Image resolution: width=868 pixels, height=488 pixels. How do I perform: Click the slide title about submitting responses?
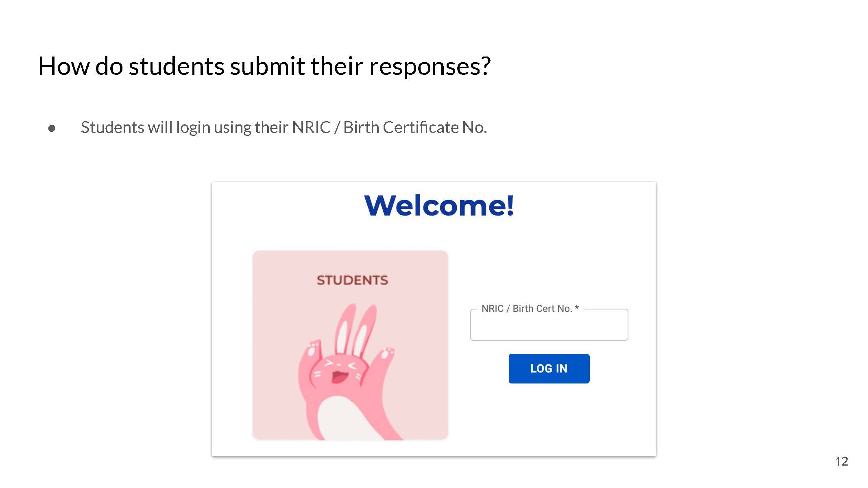264,66
